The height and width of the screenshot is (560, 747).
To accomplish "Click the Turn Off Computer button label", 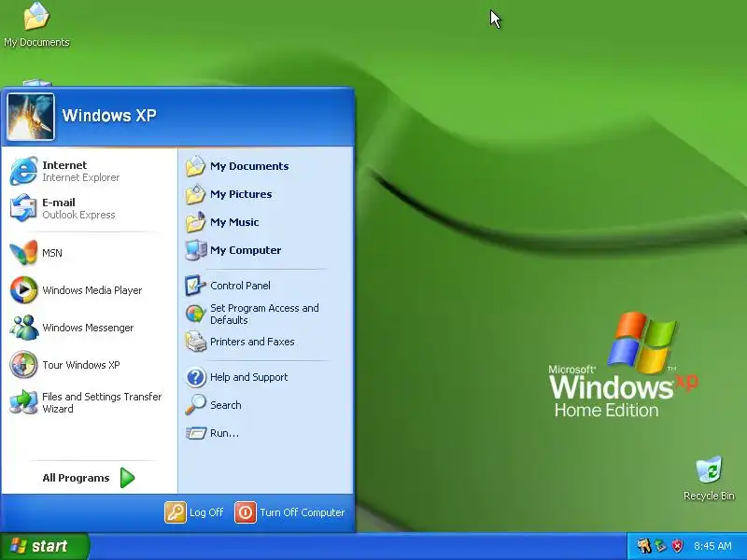I will [302, 512].
